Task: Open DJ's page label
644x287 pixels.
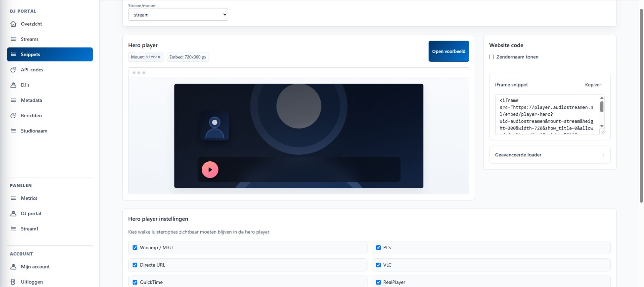Action: coord(25,85)
